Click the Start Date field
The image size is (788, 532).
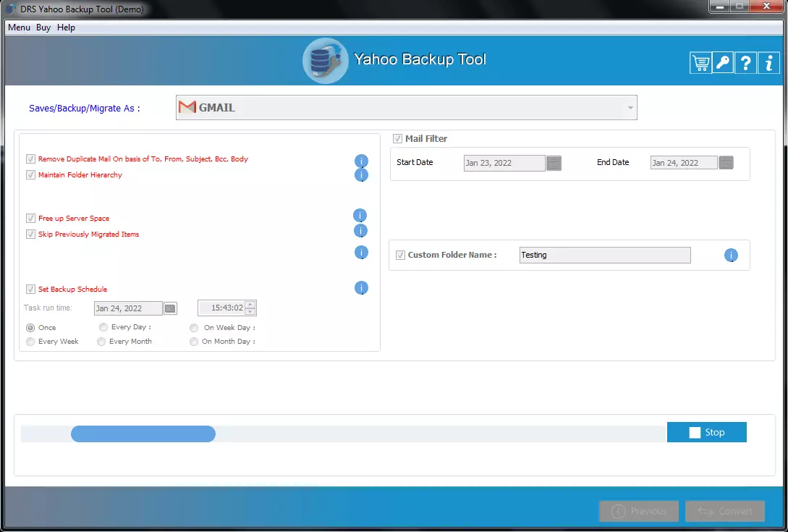click(504, 163)
